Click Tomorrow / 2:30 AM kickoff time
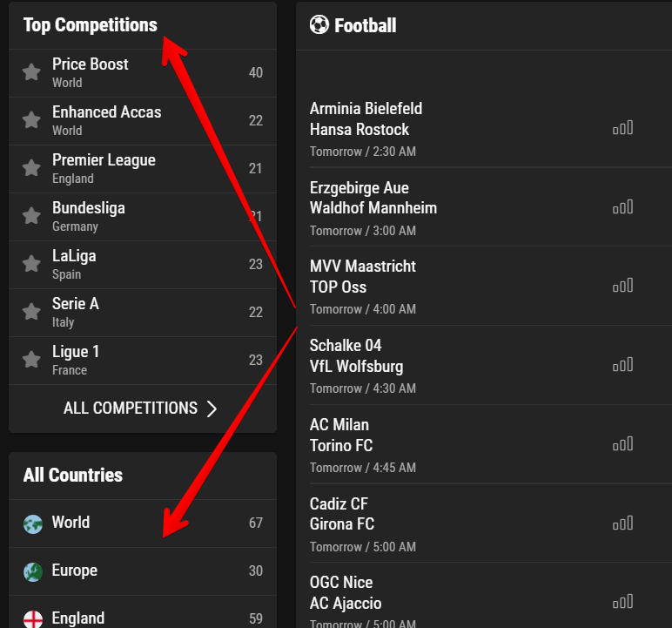 click(363, 152)
